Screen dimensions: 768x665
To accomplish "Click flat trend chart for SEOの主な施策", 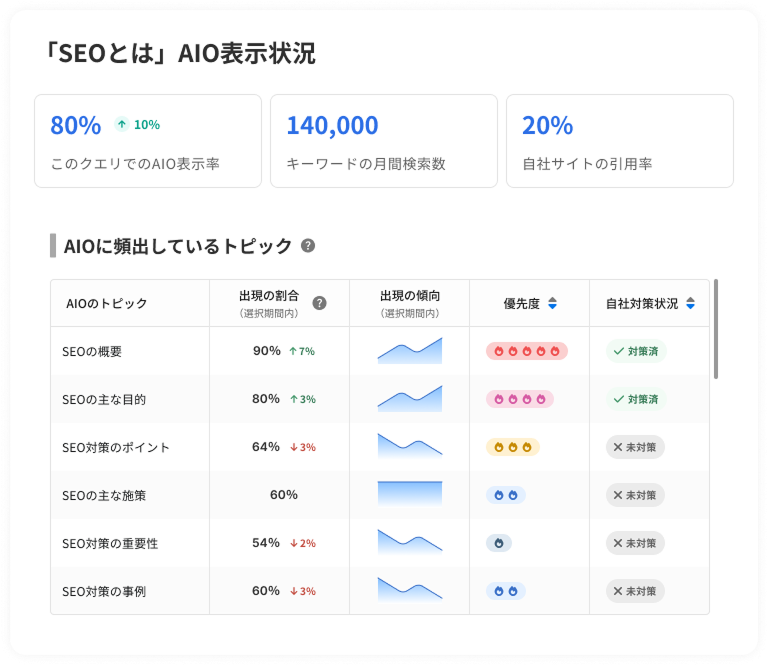I will pyautogui.click(x=409, y=495).
